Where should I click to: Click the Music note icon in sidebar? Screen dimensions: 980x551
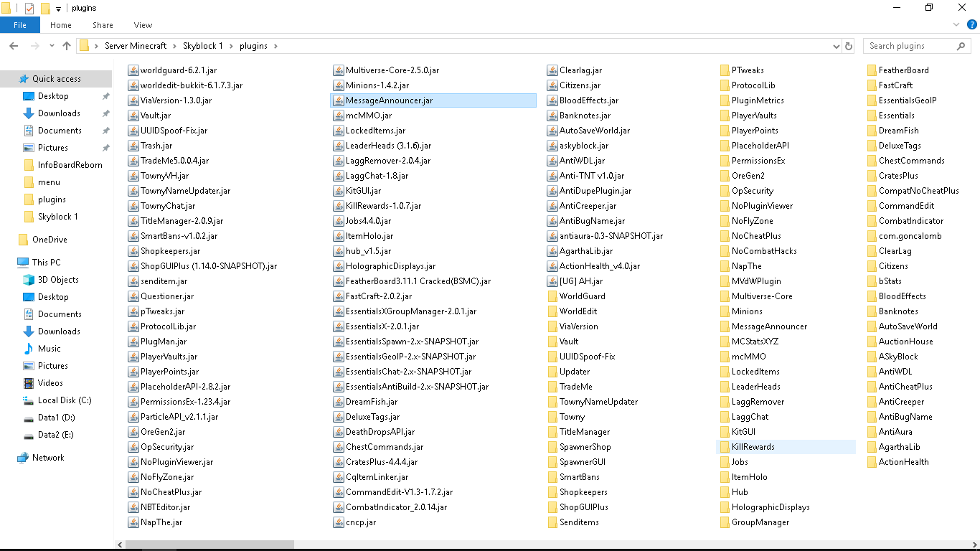point(29,349)
